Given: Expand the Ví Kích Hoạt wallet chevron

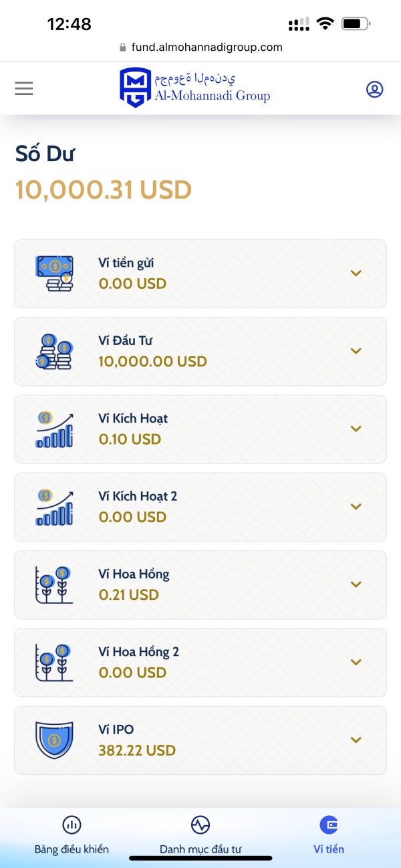Looking at the screenshot, I should (x=356, y=429).
